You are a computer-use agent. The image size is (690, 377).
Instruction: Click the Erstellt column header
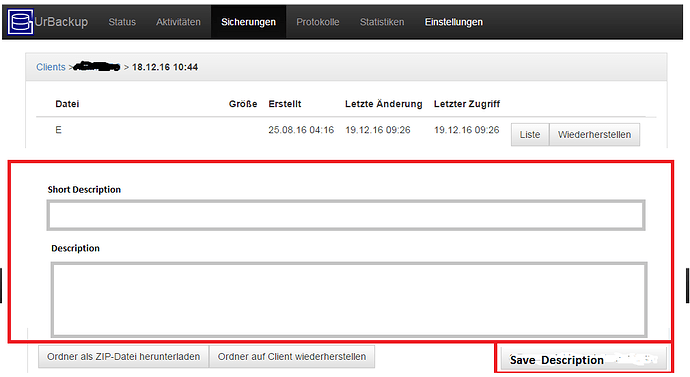(x=285, y=104)
